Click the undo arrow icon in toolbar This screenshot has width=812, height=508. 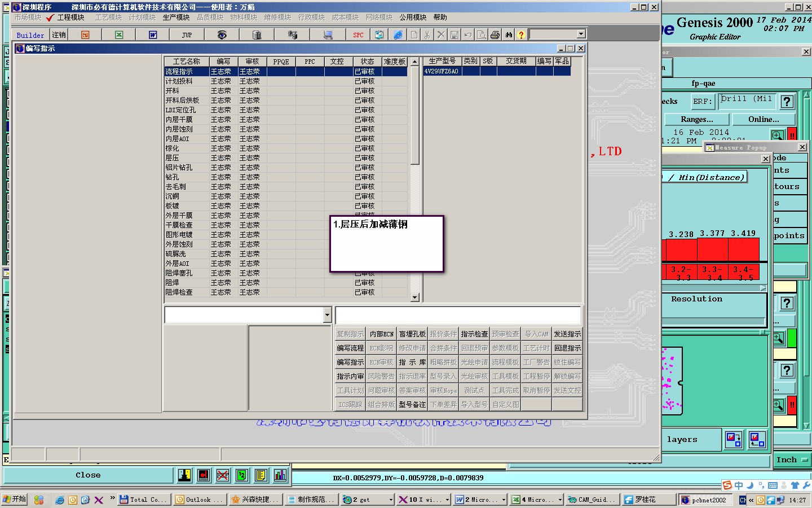click(x=467, y=35)
